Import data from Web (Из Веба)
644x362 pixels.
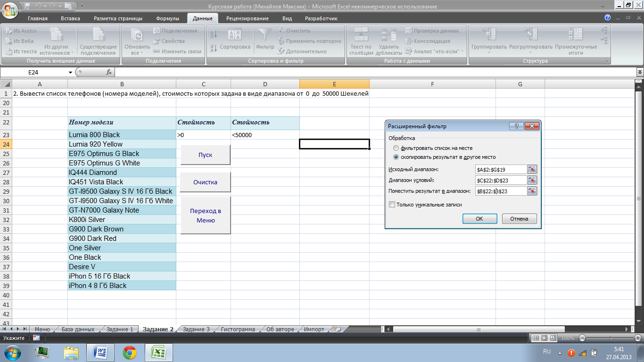tap(19, 41)
